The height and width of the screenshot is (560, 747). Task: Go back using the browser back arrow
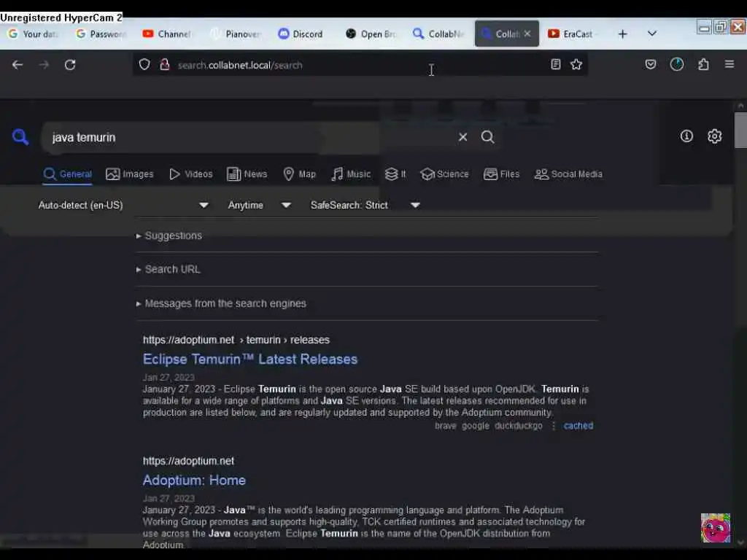coord(18,65)
